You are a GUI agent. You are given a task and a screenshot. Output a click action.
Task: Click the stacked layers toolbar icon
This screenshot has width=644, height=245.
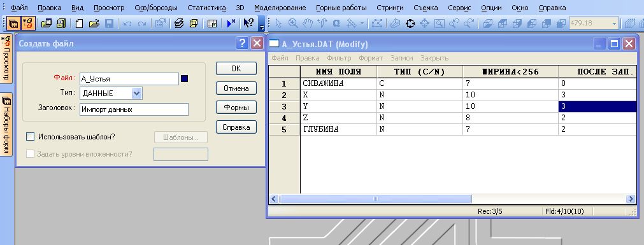(x=178, y=24)
